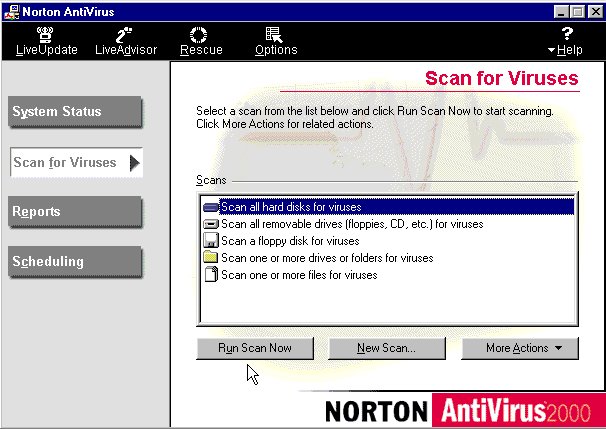Expand the More Actions dropdown
Viewport: 606px width, 429px height.
(x=519, y=348)
